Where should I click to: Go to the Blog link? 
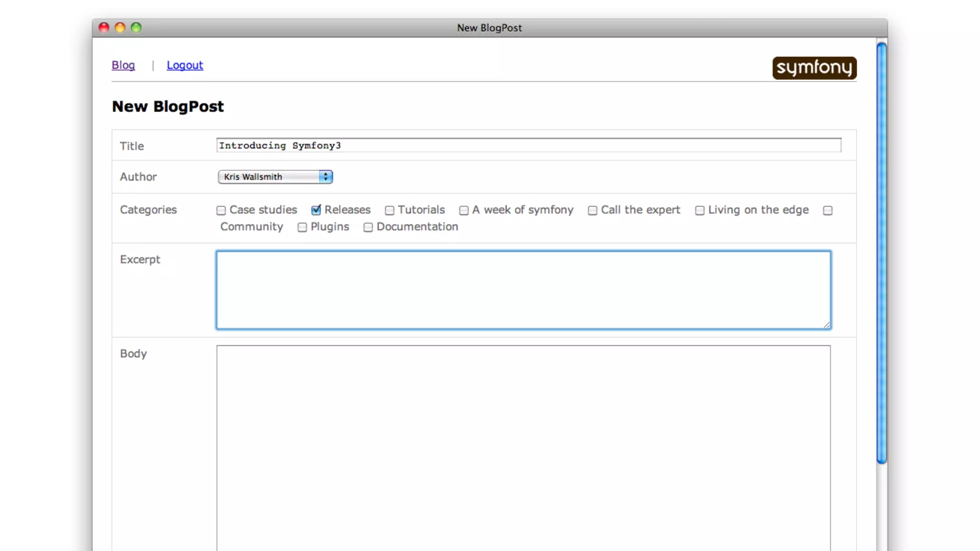tap(123, 65)
